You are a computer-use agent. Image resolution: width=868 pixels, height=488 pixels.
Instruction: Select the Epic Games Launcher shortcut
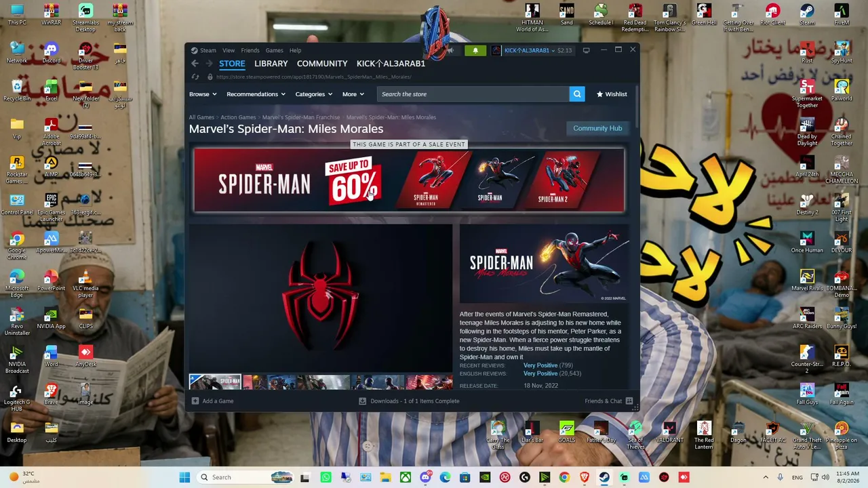pyautogui.click(x=52, y=207)
